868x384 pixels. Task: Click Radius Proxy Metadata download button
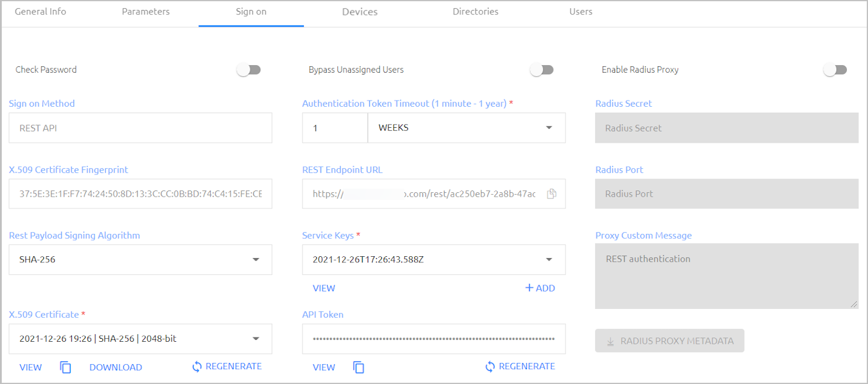pos(670,341)
